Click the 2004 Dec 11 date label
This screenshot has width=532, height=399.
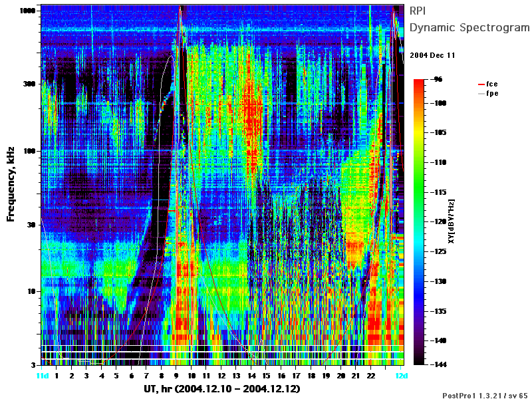tap(432, 55)
